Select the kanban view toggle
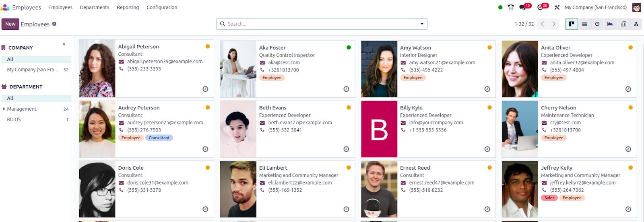The image size is (644, 222). pos(571,24)
